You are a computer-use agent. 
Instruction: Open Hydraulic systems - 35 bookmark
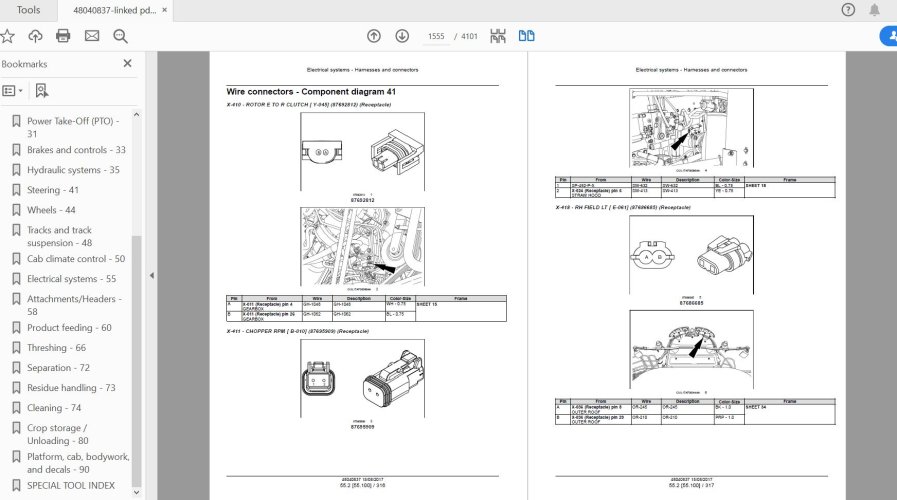point(73,170)
